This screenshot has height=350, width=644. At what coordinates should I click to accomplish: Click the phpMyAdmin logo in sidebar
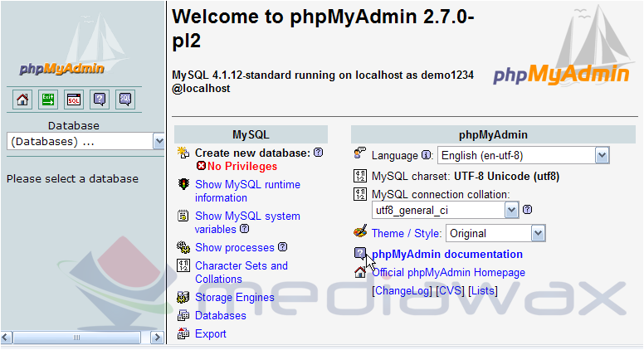point(61,69)
